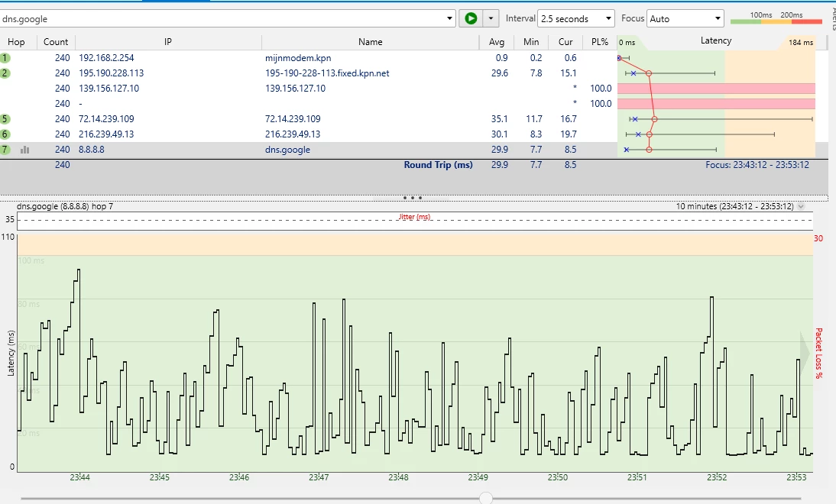Click the hop 2 green number icon
This screenshot has height=504, width=836.
point(5,73)
